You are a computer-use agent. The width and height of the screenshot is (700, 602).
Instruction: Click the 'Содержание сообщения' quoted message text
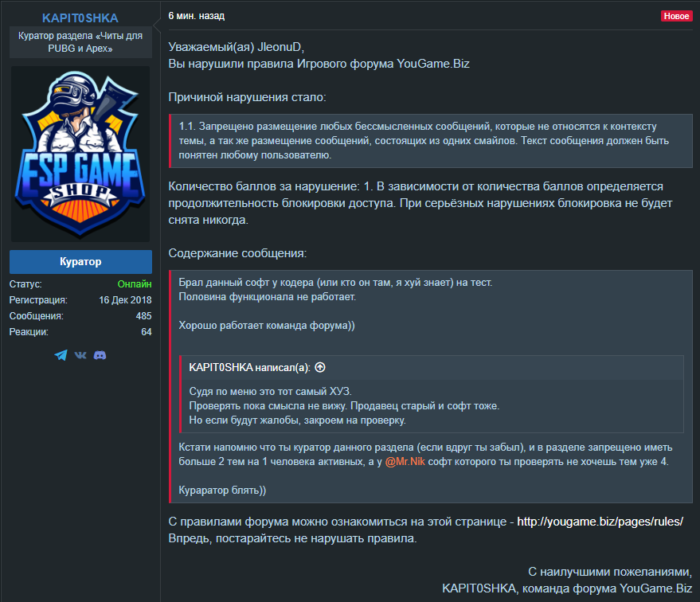click(x=431, y=386)
